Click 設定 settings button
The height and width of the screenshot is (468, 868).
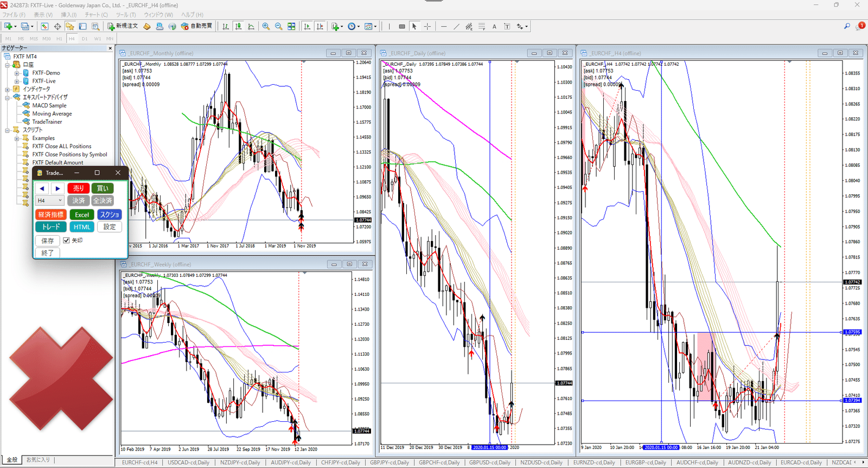pos(110,226)
